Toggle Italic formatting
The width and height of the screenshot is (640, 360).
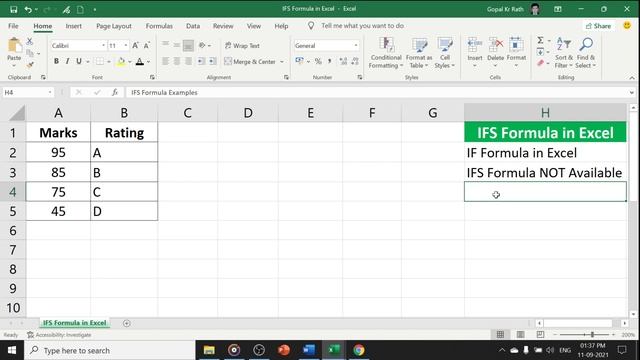[67, 62]
